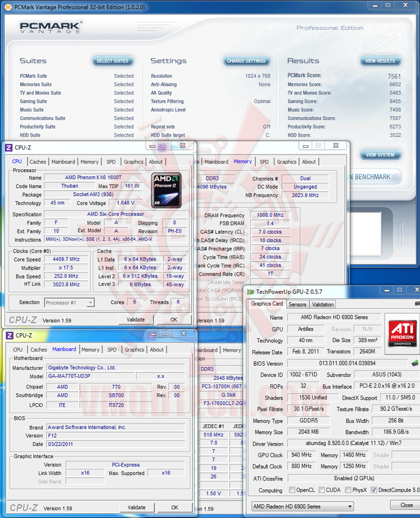Click the Select Suites button
The image size is (420, 518).
point(113,61)
